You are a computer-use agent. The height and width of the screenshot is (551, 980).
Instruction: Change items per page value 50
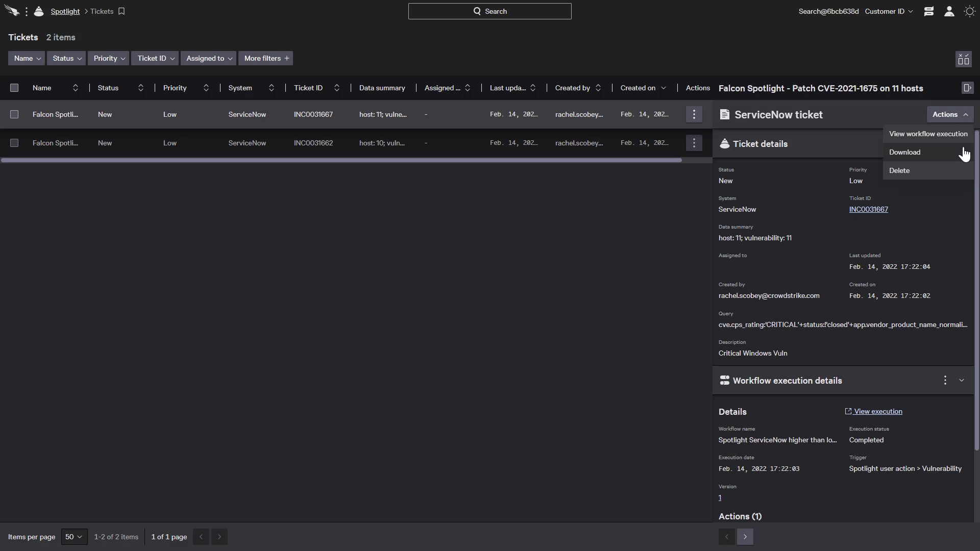pos(74,537)
